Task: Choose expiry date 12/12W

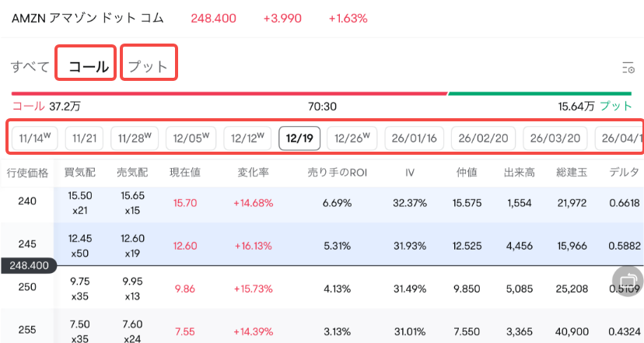Action: pyautogui.click(x=247, y=138)
